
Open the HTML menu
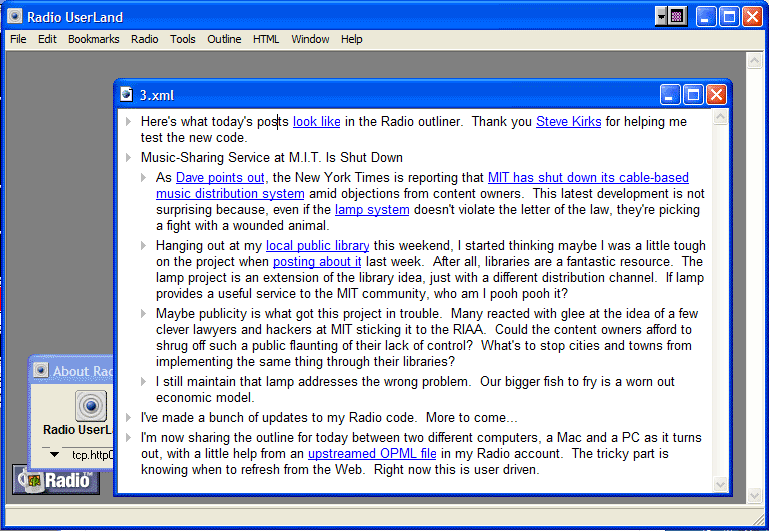point(266,39)
